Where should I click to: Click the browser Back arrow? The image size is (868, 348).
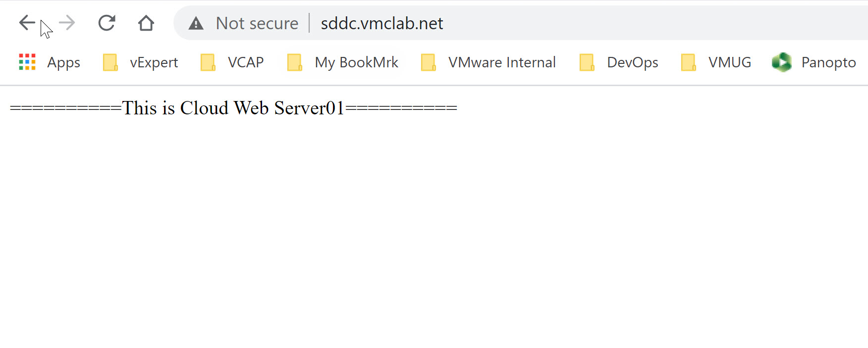click(27, 23)
